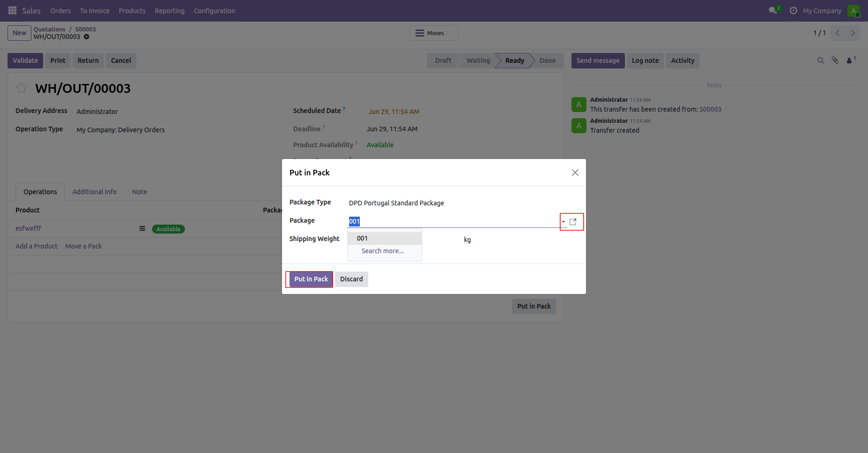Viewport: 868px width, 453px height.
Task: Click the Print button
Action: coord(58,60)
